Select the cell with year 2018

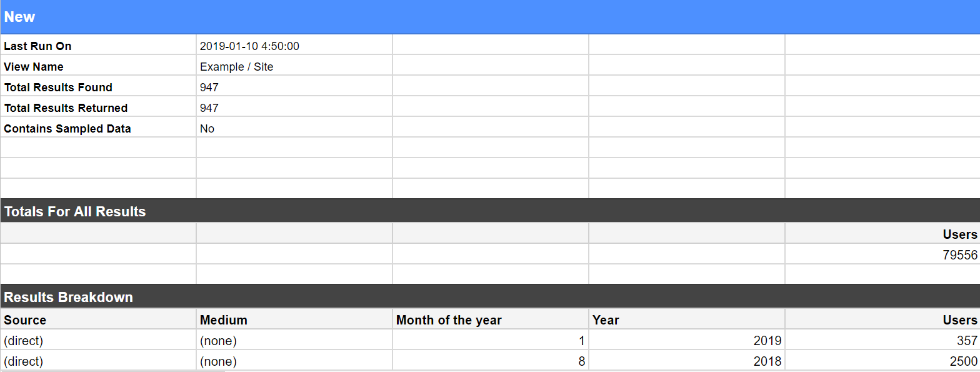pos(767,361)
